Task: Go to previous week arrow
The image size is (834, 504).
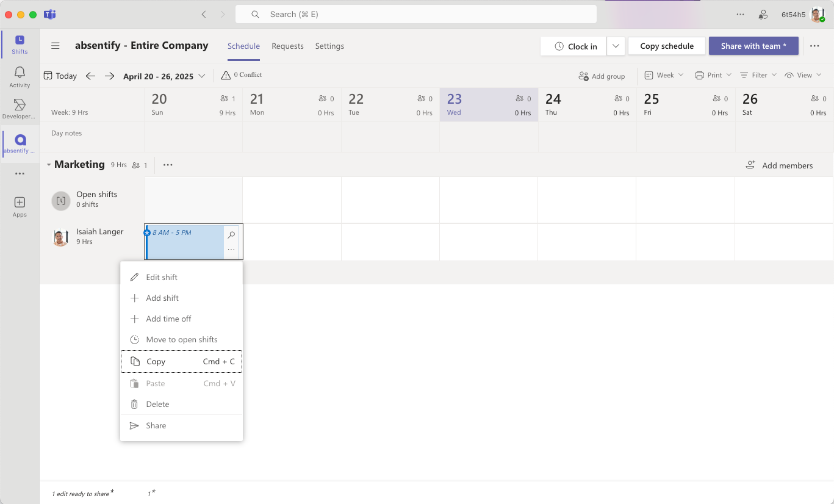Action: point(90,76)
